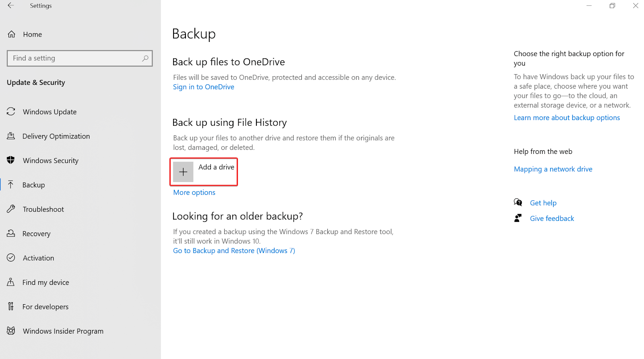644x359 pixels.
Task: Click the Get help chat icon
Action: pos(518,203)
